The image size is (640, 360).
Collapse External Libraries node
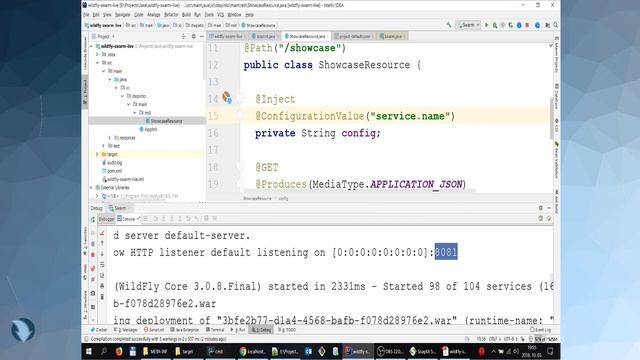pos(91,188)
